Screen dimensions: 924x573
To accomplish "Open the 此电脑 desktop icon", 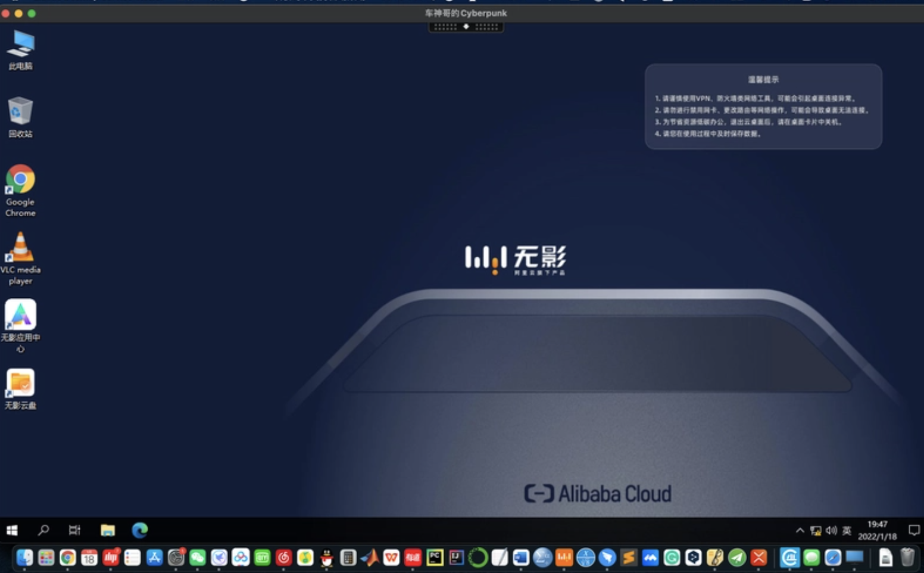I will tap(21, 50).
